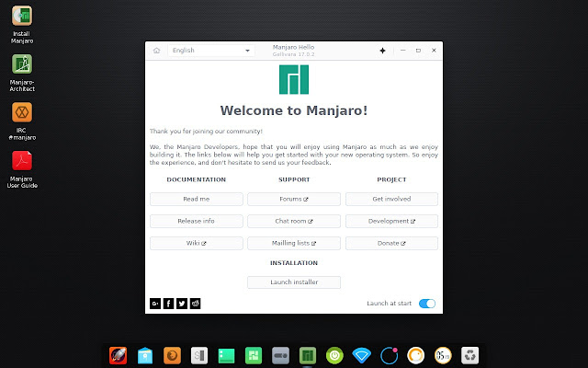Click the SUPPORT section heading
Image resolution: width=588 pixels, height=368 pixels.
tap(294, 179)
